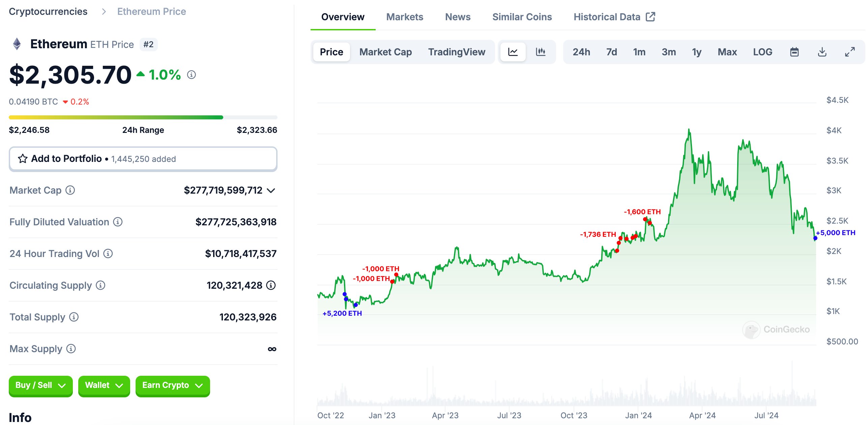Click the Market Cap info icon
The height and width of the screenshot is (425, 868).
pos(69,190)
